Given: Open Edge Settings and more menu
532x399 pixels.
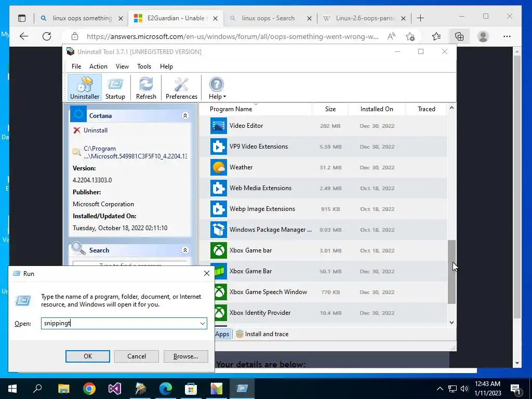Looking at the screenshot, I should [507, 36].
